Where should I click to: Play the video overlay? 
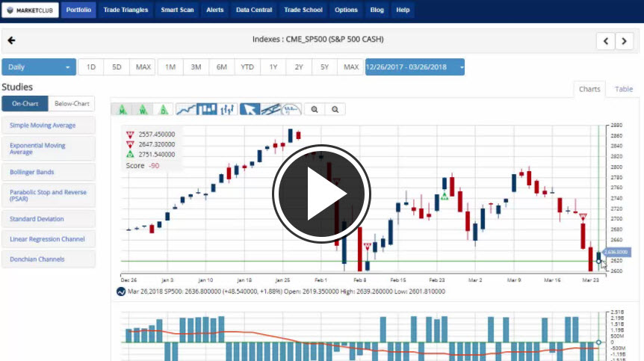pyautogui.click(x=321, y=194)
